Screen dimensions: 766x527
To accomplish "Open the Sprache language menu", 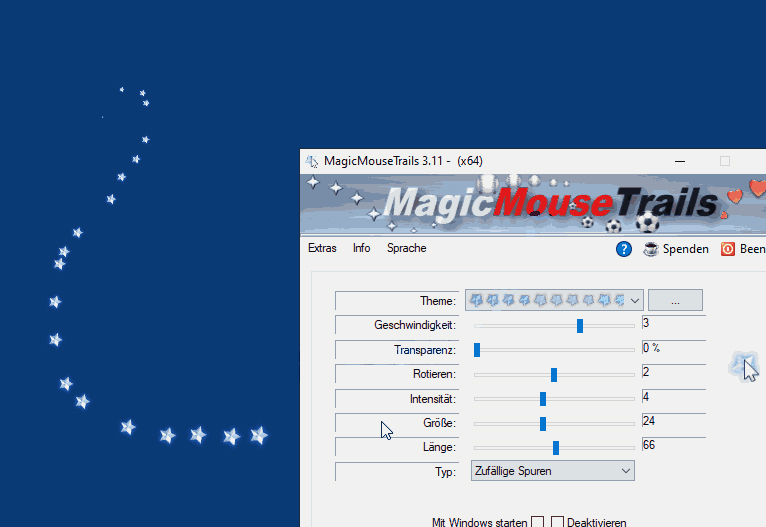I will [x=406, y=248].
